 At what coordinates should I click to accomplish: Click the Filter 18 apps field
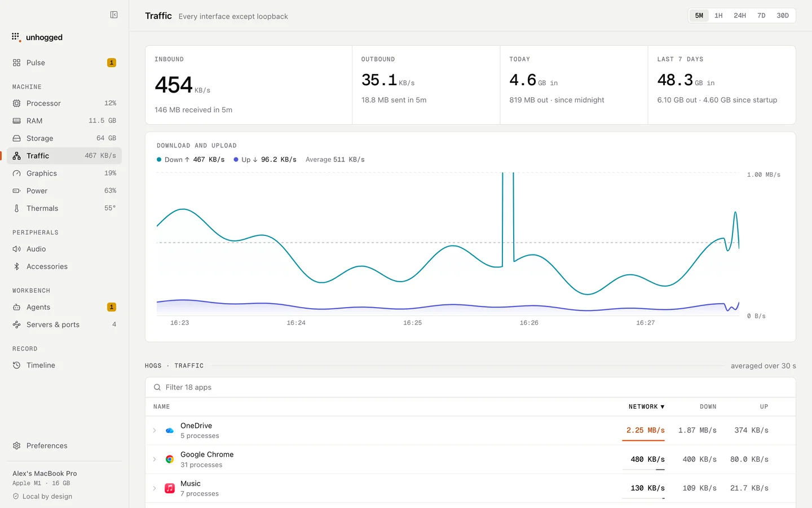[470, 387]
